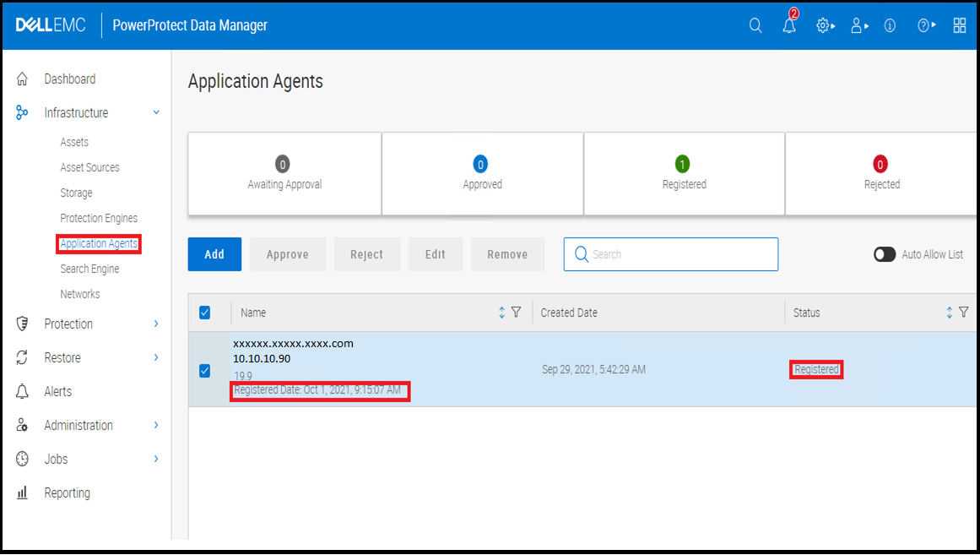The height and width of the screenshot is (555, 980).
Task: Click the information icon in header
Action: pyautogui.click(x=890, y=25)
